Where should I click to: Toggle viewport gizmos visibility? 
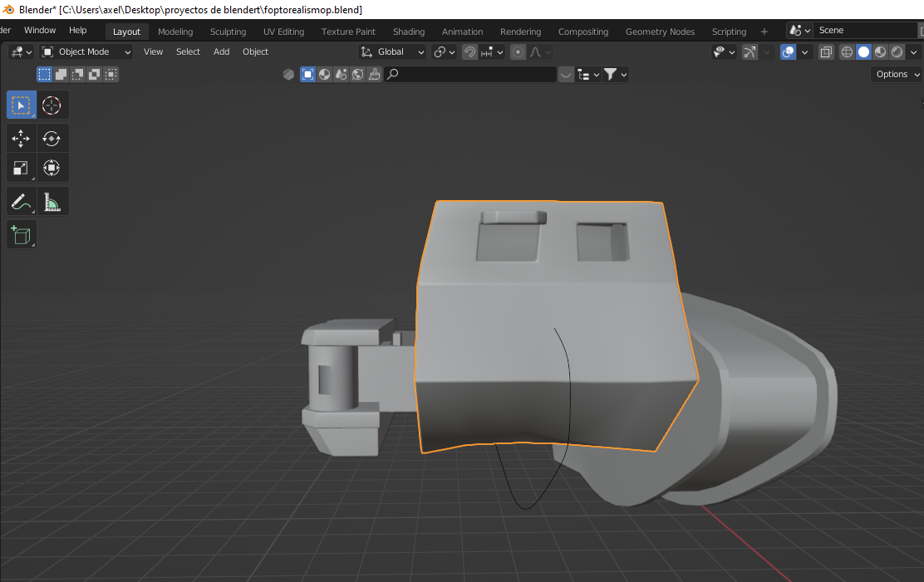pyautogui.click(x=750, y=51)
